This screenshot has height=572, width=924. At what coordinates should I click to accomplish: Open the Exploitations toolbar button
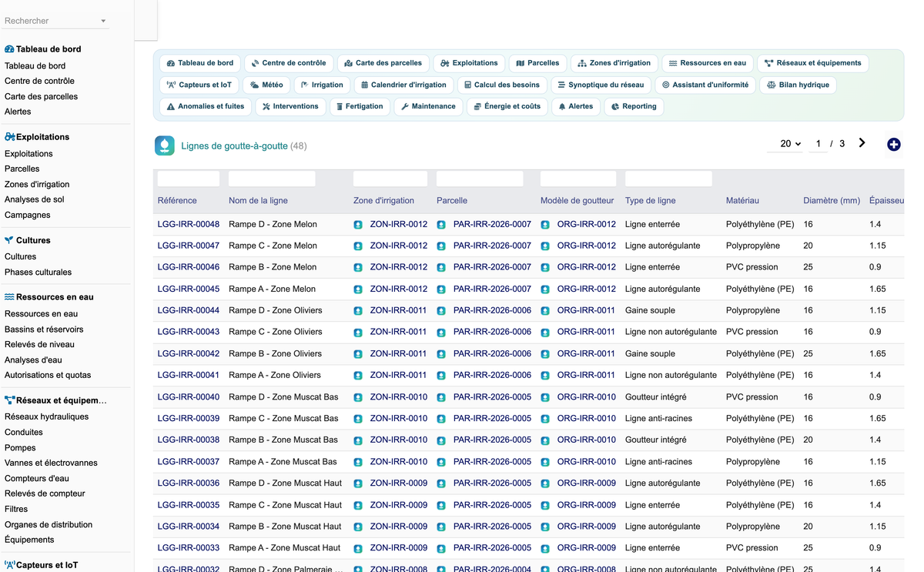coord(470,63)
